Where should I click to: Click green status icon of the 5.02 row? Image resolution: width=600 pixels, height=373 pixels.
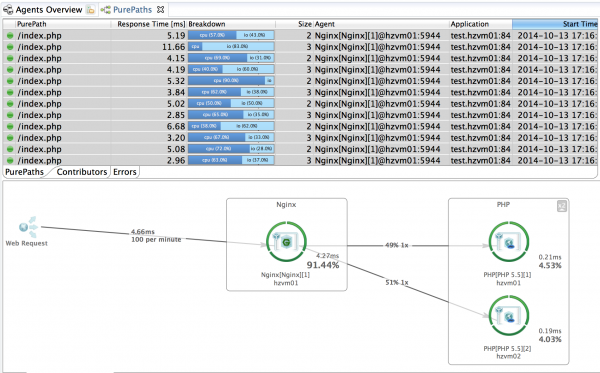(x=10, y=104)
